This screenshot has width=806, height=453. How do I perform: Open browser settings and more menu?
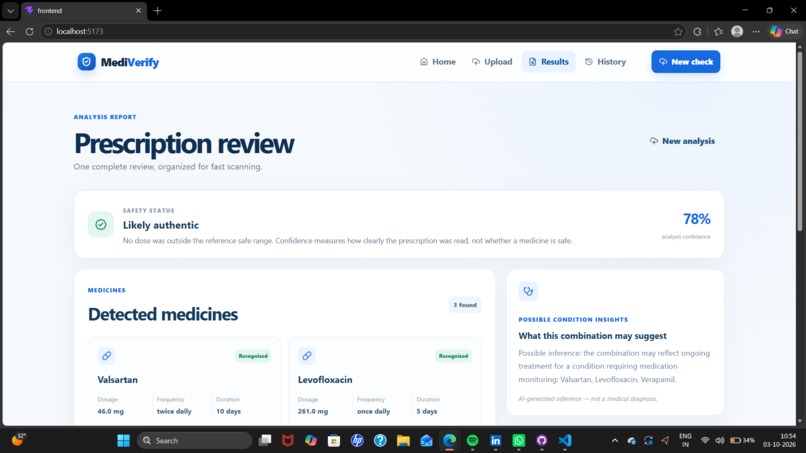[756, 31]
